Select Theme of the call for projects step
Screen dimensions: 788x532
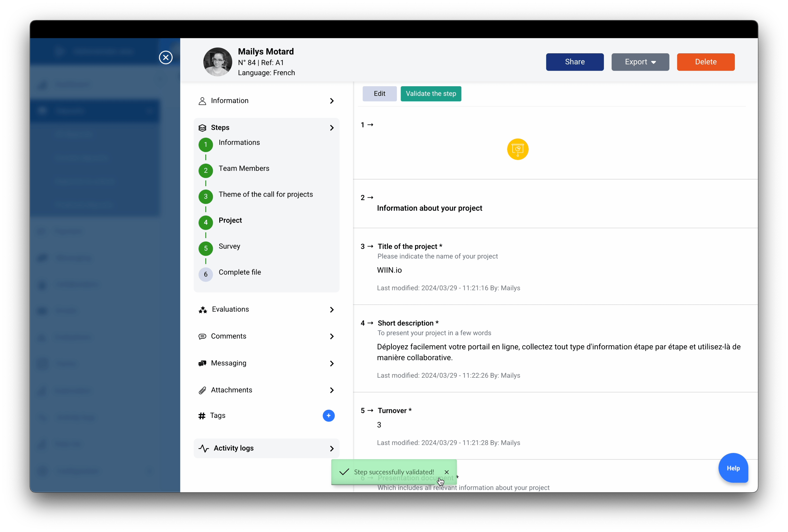tap(266, 194)
